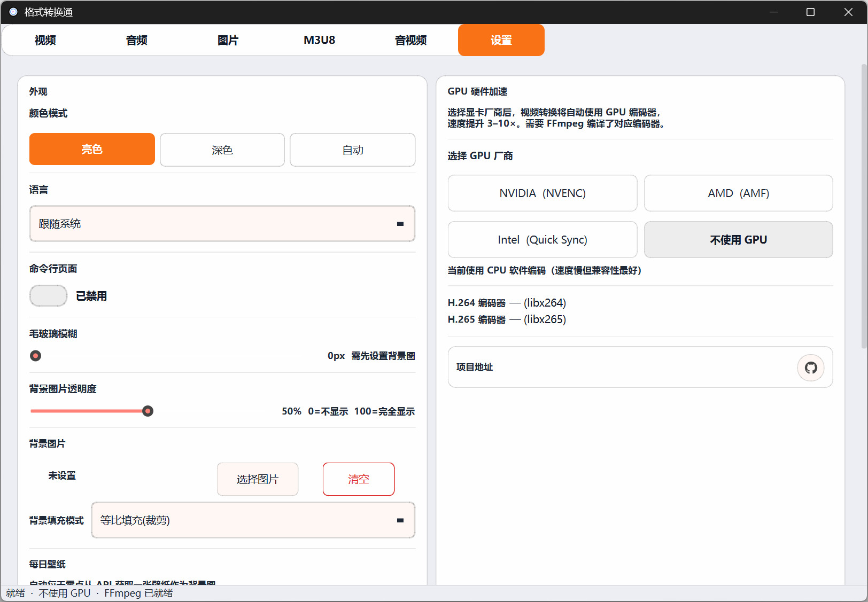Screen dimensions: 868x602
Task: Open the 语言 dropdown showing 跟随系统
Action: coord(222,224)
